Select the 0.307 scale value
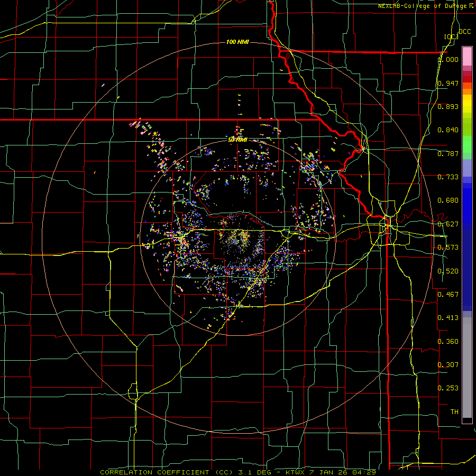The width and height of the screenshot is (476, 476). [448, 364]
